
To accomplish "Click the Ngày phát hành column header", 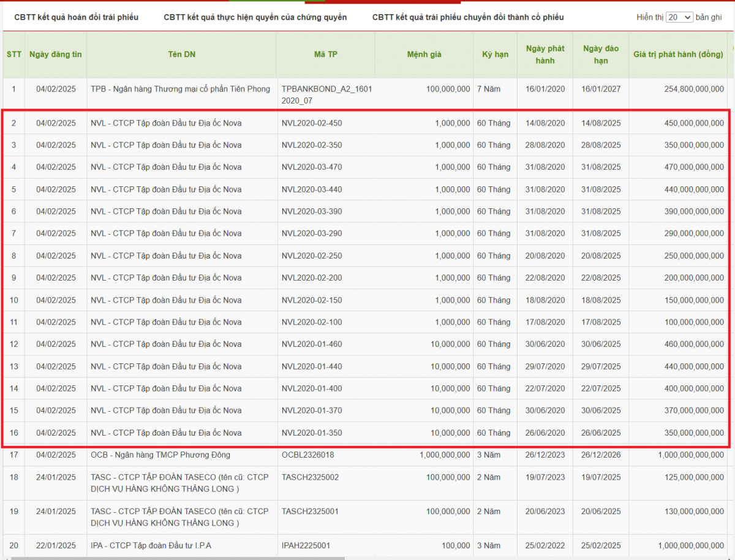I will pos(545,55).
